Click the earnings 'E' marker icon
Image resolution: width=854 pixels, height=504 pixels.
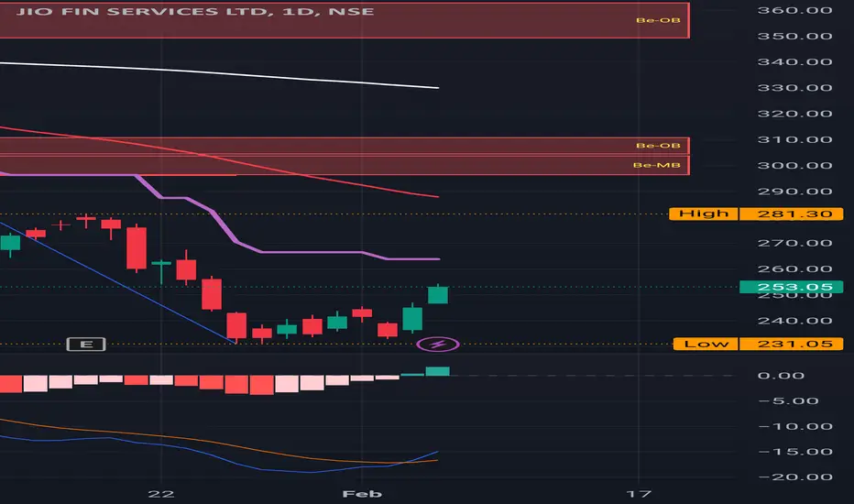[x=86, y=344]
